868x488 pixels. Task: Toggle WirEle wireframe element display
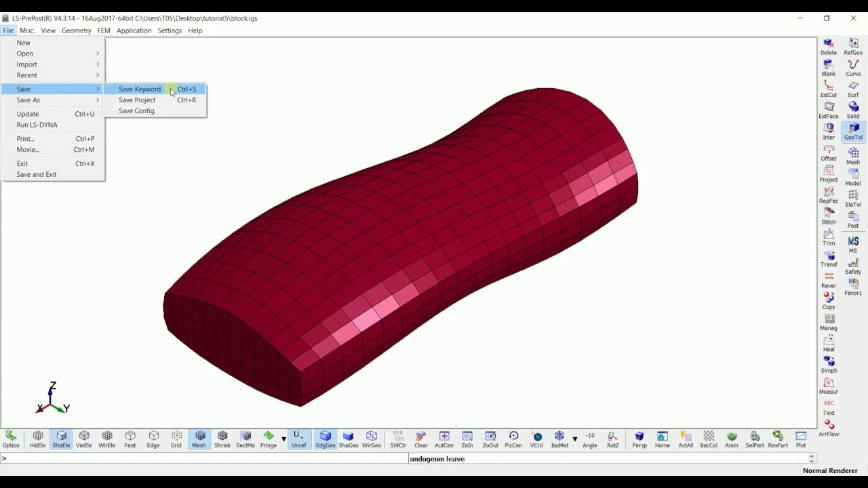coord(107,439)
